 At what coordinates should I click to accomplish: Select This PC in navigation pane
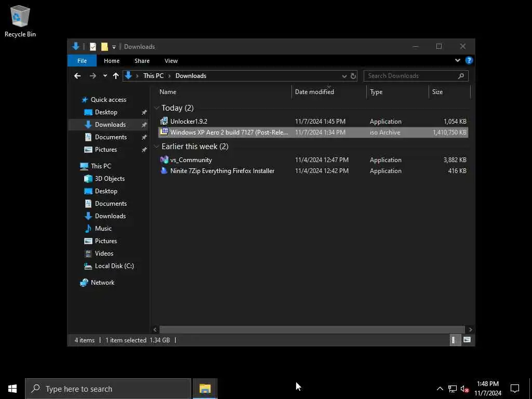coord(101,166)
